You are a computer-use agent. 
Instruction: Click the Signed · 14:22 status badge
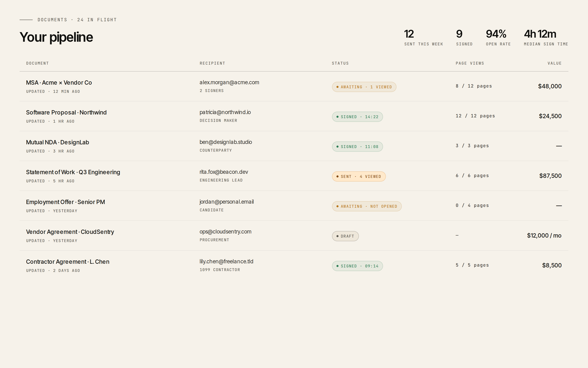tap(357, 117)
